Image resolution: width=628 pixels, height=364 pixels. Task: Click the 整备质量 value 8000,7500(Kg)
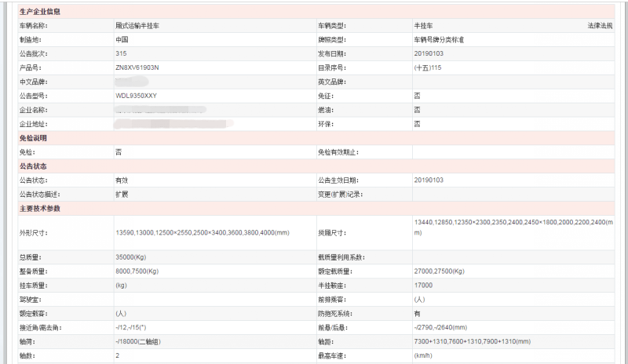point(137,271)
